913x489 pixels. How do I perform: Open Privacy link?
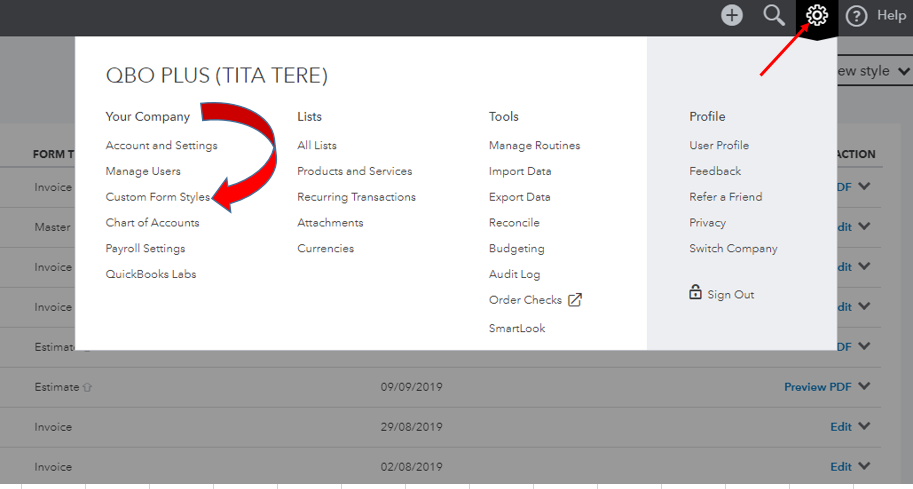click(x=707, y=223)
